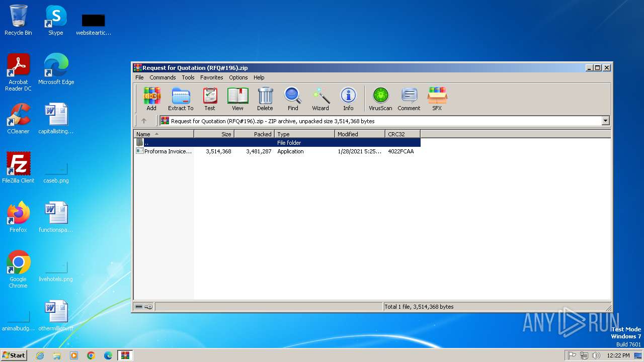Viewport: 644px width, 362px height.
Task: Open the Help menu
Action: pos(259,77)
